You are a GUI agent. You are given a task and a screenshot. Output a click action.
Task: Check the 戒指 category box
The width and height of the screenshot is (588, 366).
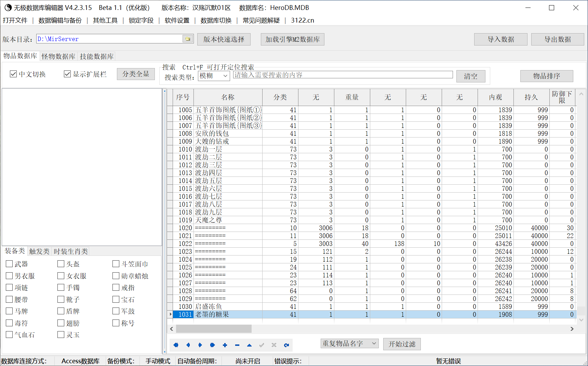point(116,287)
